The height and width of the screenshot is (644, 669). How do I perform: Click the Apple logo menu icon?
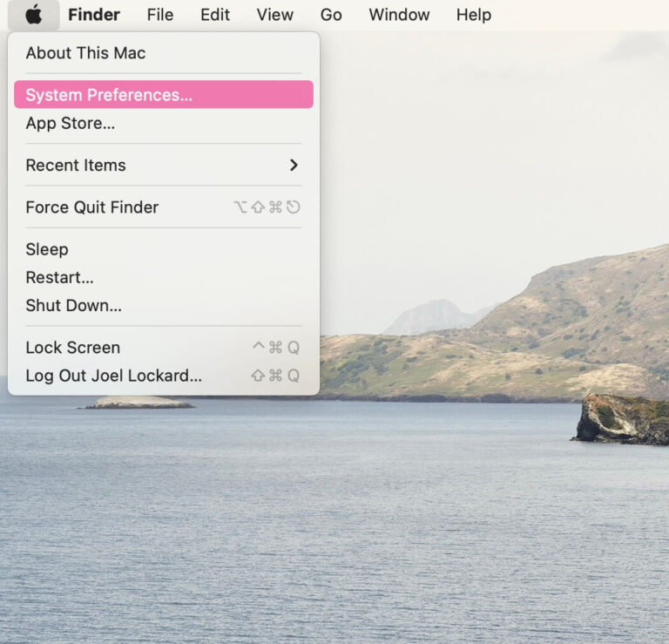click(33, 15)
